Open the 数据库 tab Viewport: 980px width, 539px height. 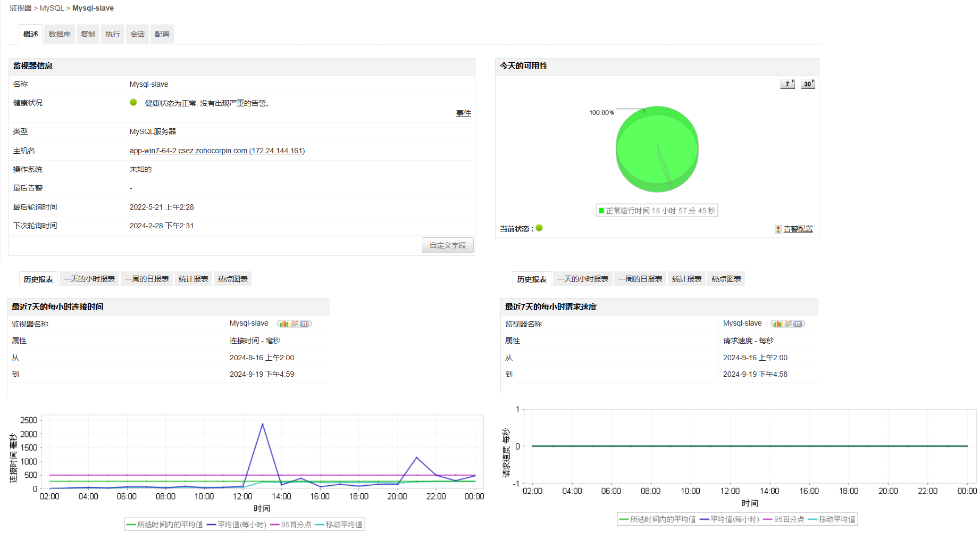pos(60,34)
